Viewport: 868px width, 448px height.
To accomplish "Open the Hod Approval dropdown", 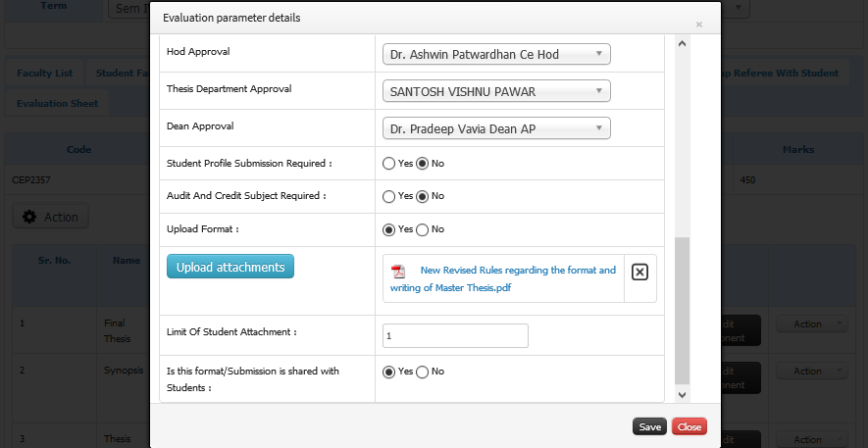I will [x=496, y=54].
